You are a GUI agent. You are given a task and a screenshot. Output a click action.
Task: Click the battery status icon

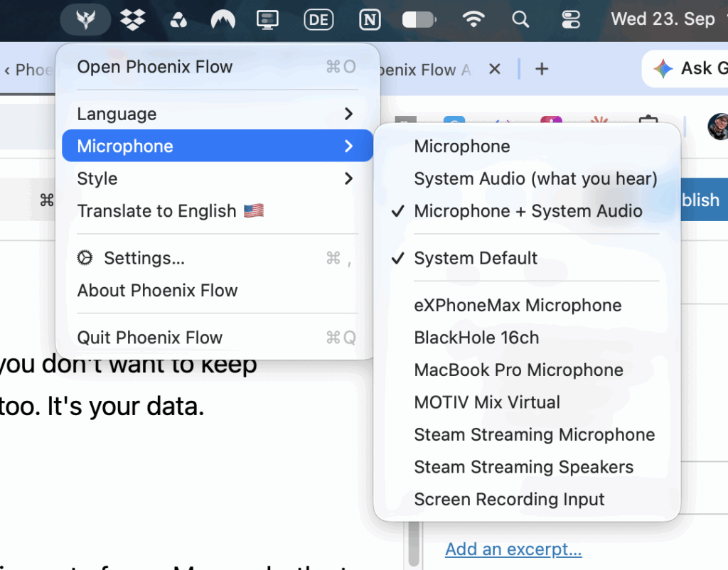(419, 20)
